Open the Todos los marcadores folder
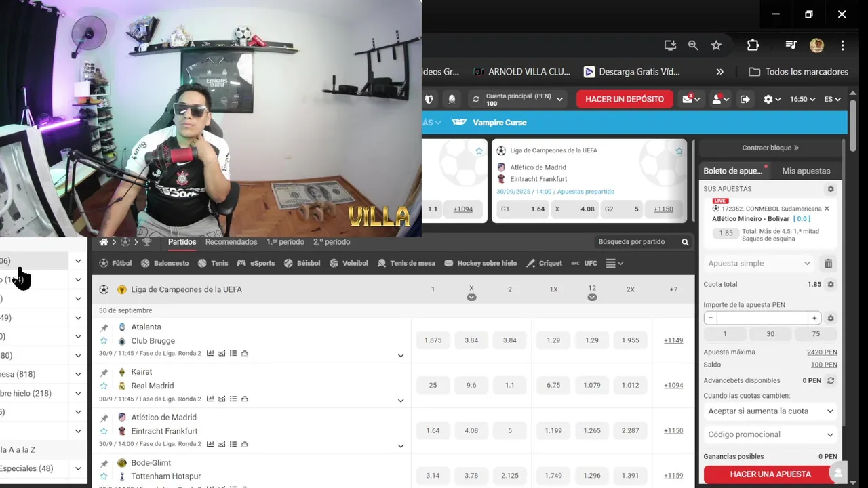This screenshot has height=488, width=868. click(798, 72)
